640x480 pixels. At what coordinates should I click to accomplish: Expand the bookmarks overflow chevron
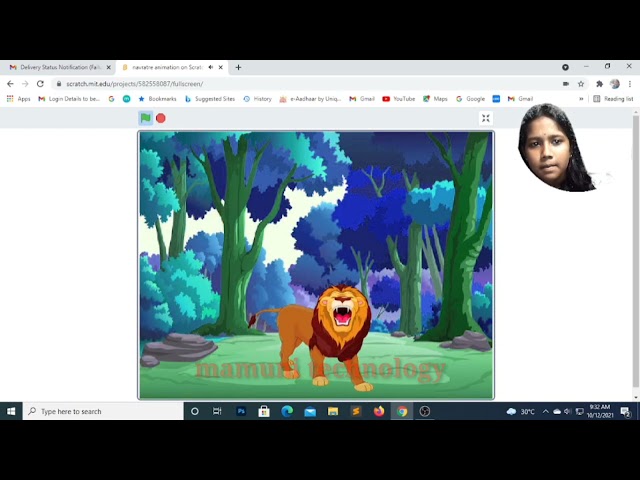coord(581,99)
